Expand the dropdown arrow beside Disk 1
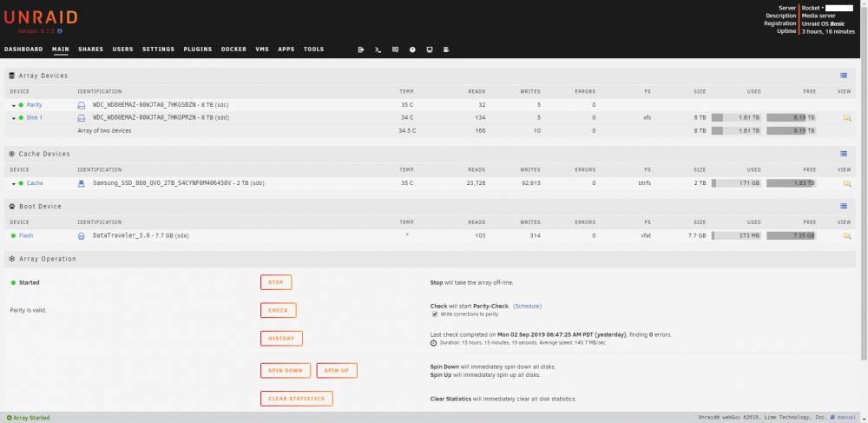Screen dimensions: 868x423 pos(13,118)
